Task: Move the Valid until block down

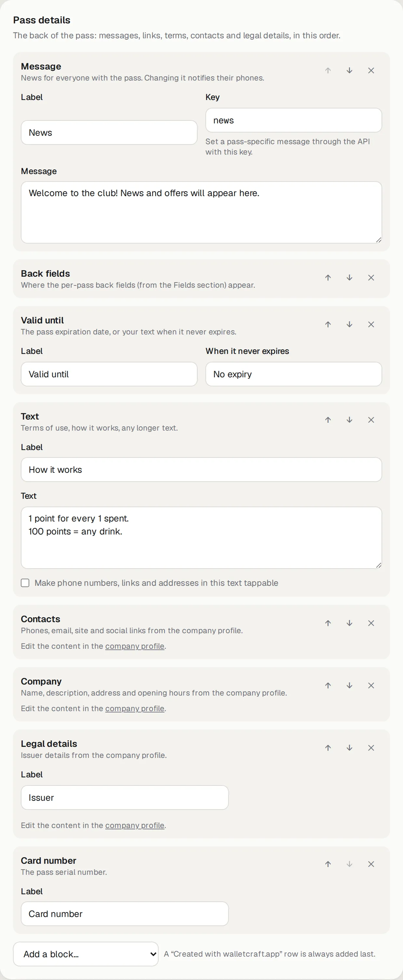Action: pyautogui.click(x=349, y=324)
